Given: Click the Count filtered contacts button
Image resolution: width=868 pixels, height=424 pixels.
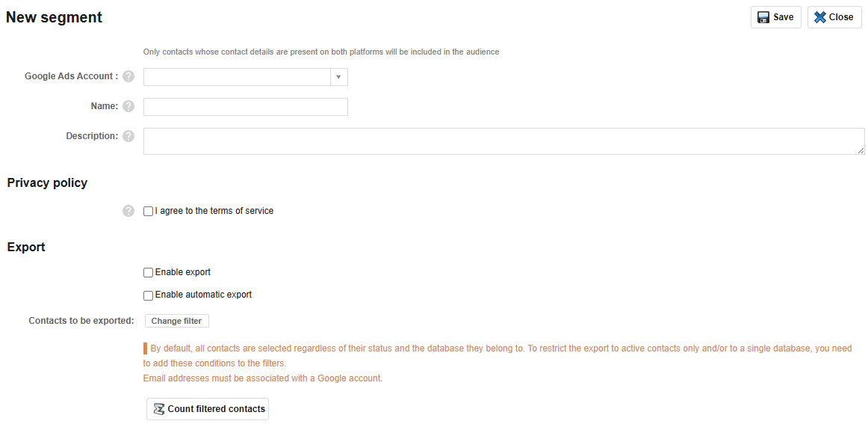Looking at the screenshot, I should 208,409.
